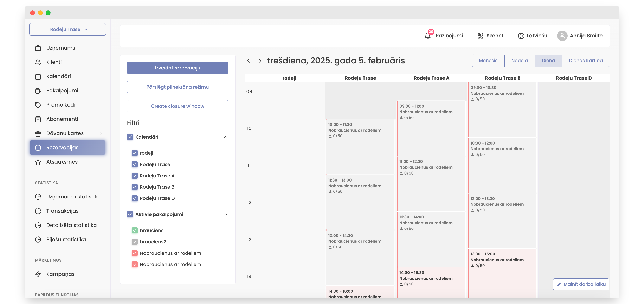Screen dimensions: 644x304
Task: Switch to the Dienas Kārtība tab
Action: point(586,61)
